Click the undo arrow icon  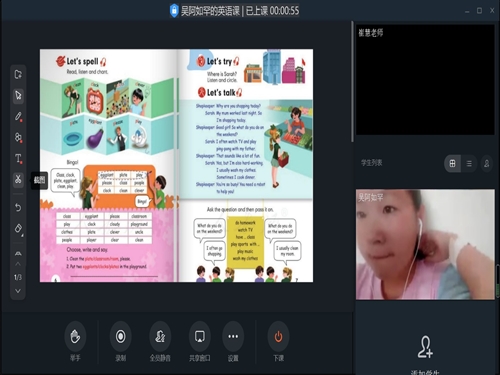coord(18,207)
